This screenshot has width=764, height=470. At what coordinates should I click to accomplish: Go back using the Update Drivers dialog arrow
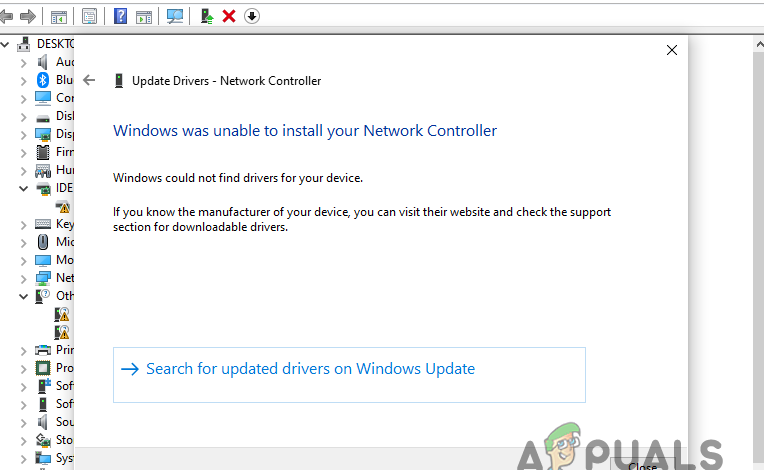point(90,80)
